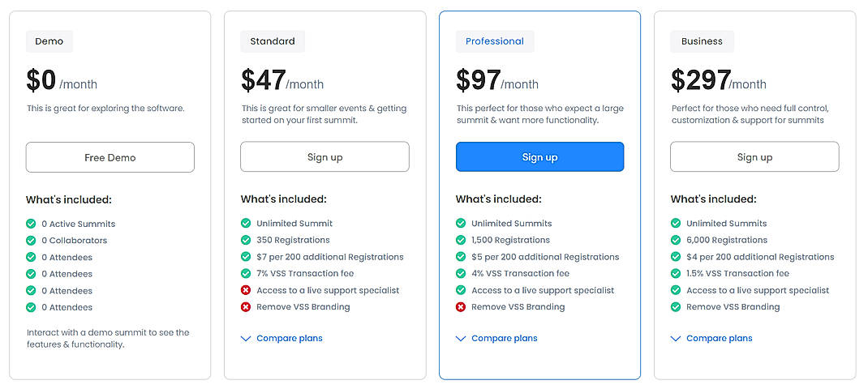868x389 pixels.
Task: Click red X icon beside Standard live support
Action: click(246, 290)
